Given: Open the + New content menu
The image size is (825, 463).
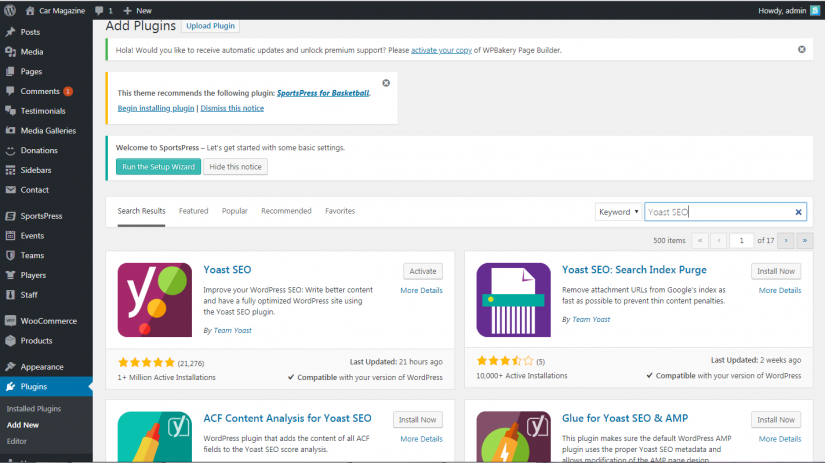Looking at the screenshot, I should (137, 8).
